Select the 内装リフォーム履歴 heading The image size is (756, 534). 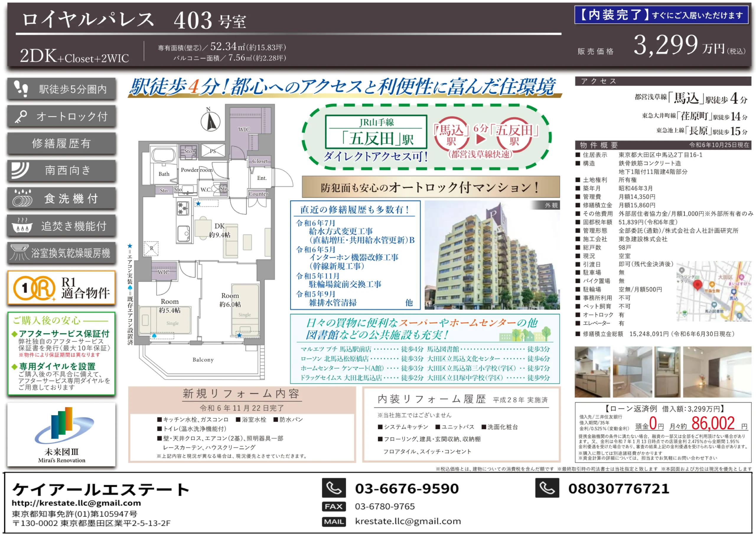pos(432,399)
